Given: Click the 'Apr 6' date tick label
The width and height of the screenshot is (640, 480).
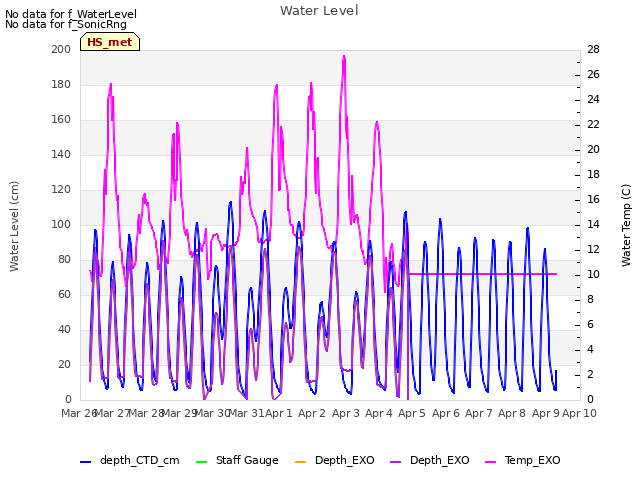Looking at the screenshot, I should pos(446,413).
